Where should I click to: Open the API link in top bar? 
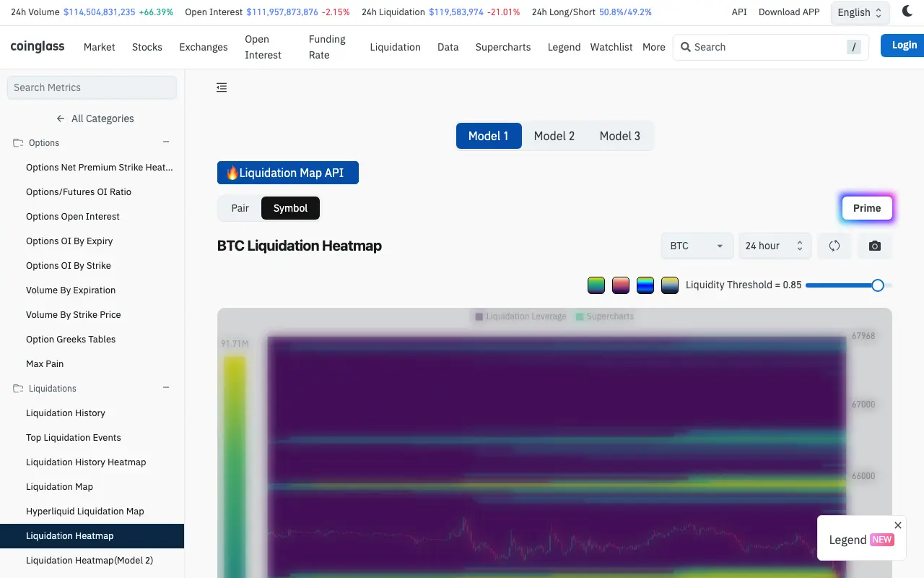coord(739,12)
